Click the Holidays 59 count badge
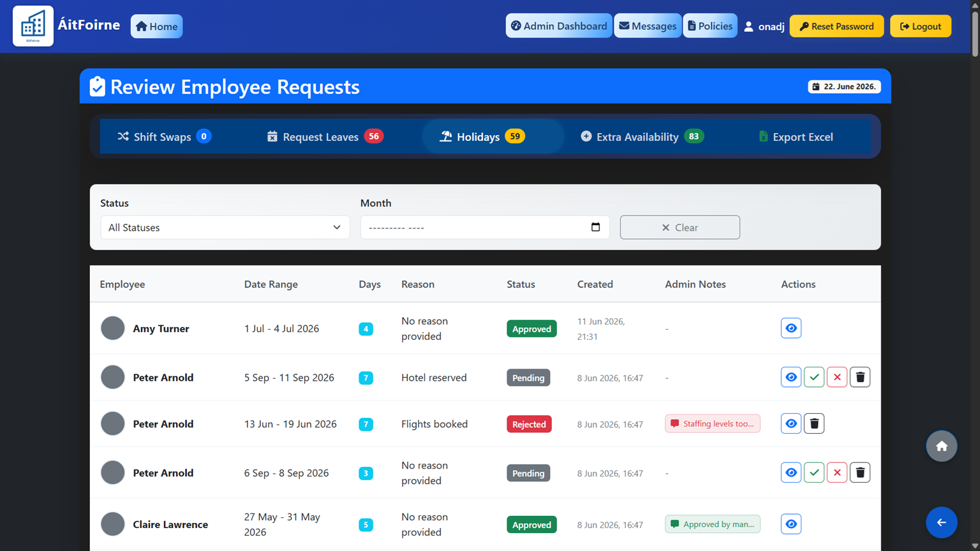Screen dimensions: 980x551 (x=515, y=136)
